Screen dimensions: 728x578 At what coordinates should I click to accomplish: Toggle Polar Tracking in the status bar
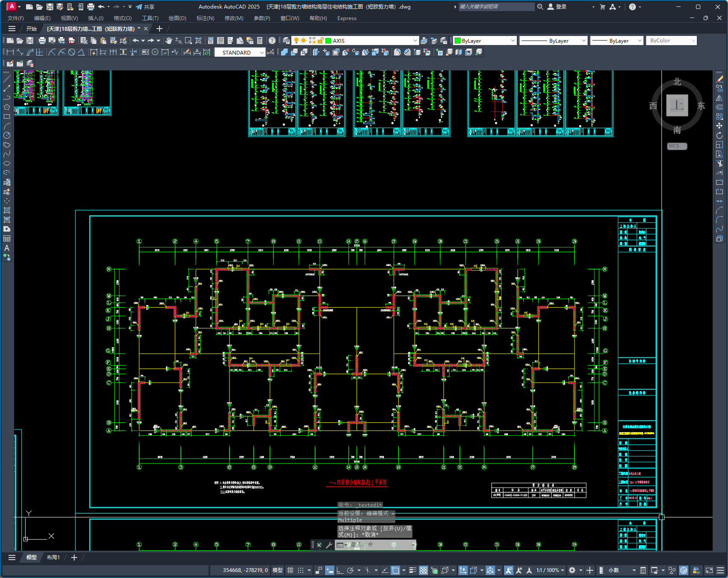click(x=351, y=570)
